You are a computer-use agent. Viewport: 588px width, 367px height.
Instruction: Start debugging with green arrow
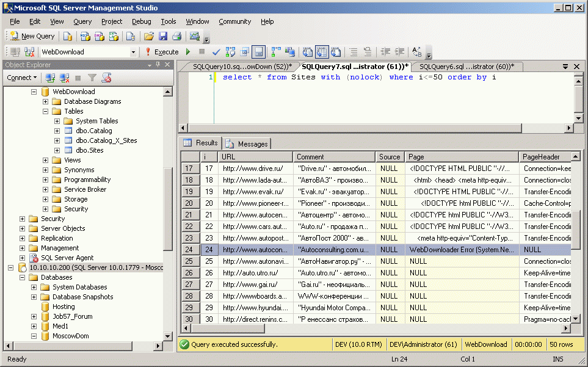pos(188,52)
